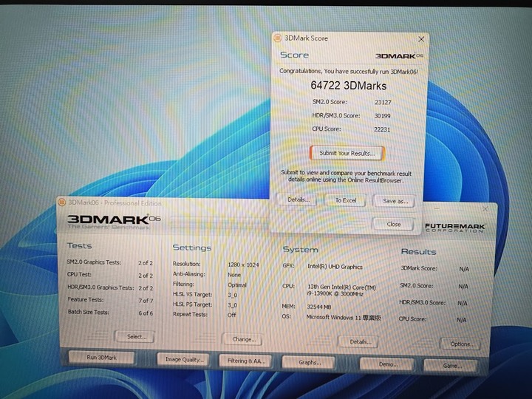532x399 pixels.
Task: Click the HDR/SM3.0 Score value 30199
Action: pyautogui.click(x=383, y=116)
